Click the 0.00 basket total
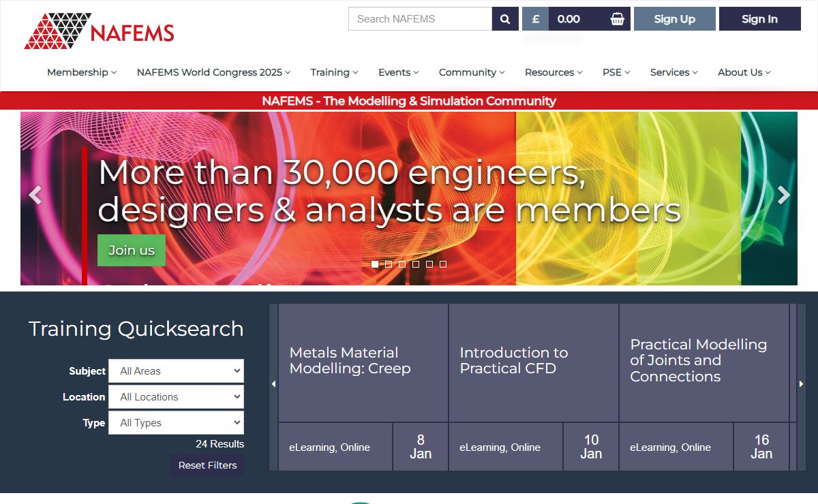This screenshot has width=818, height=504. [569, 19]
